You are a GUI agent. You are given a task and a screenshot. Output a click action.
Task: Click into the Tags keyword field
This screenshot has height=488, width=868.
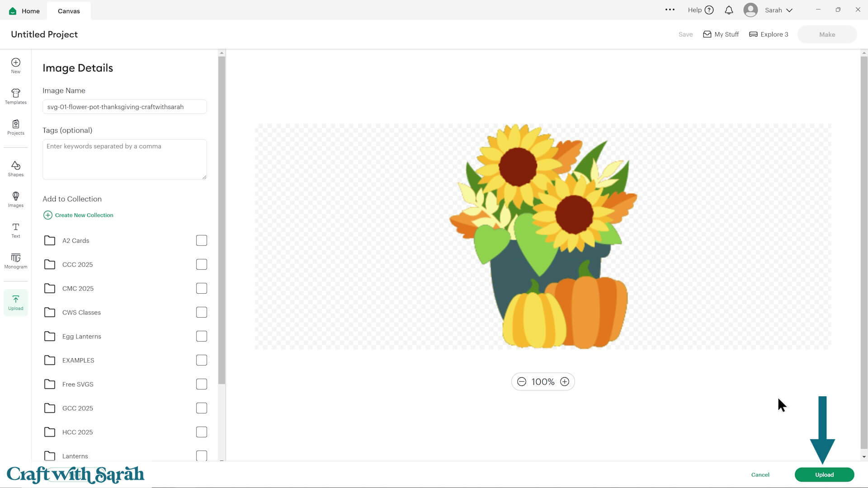coord(124,159)
